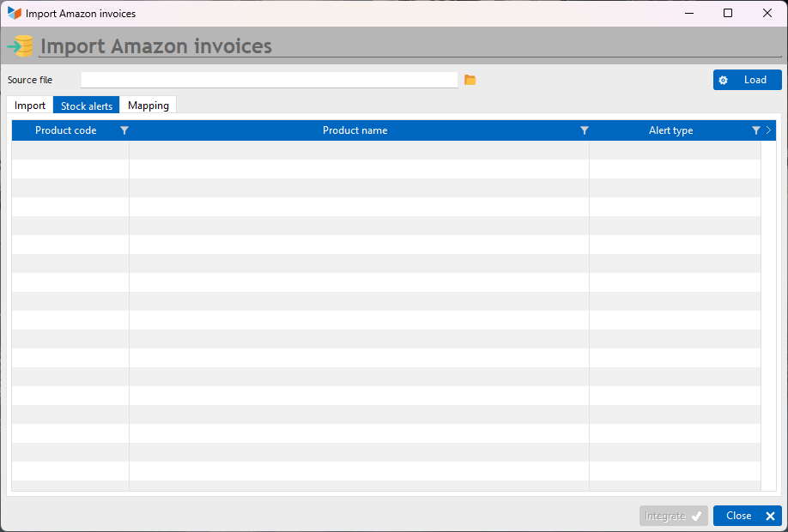Open the folder browse icon beside Source file

point(470,80)
